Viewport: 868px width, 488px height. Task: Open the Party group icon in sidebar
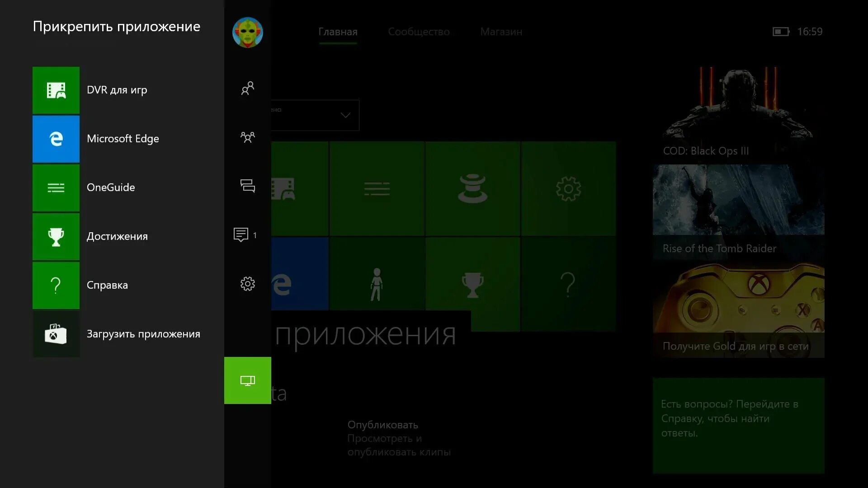(247, 137)
